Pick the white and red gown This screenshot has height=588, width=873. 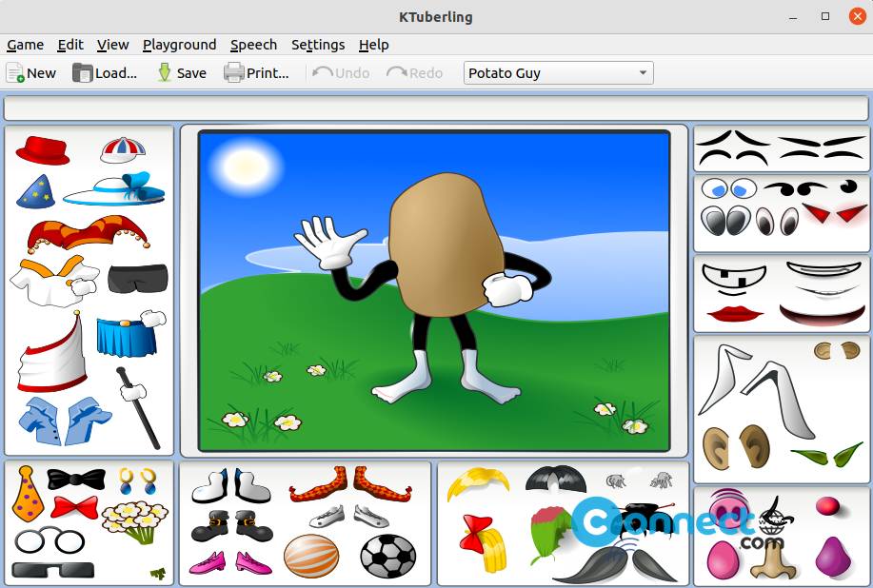(53, 352)
